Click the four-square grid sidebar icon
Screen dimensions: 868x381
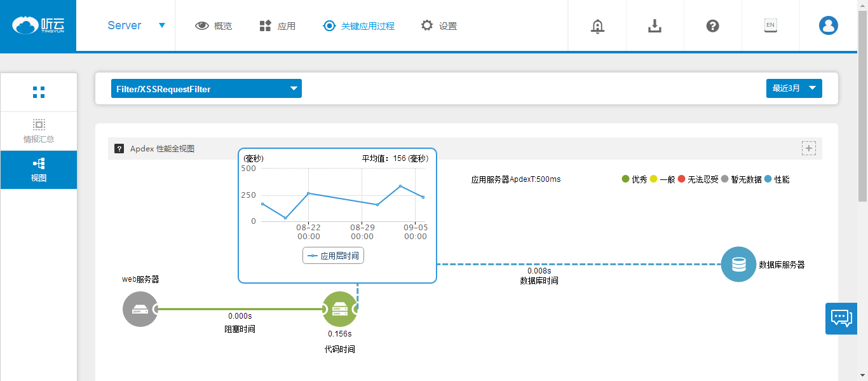tap(39, 92)
